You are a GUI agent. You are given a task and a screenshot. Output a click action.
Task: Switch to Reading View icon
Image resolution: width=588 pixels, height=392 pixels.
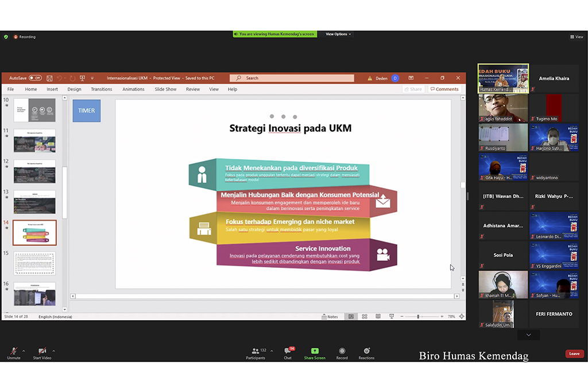pyautogui.click(x=378, y=317)
